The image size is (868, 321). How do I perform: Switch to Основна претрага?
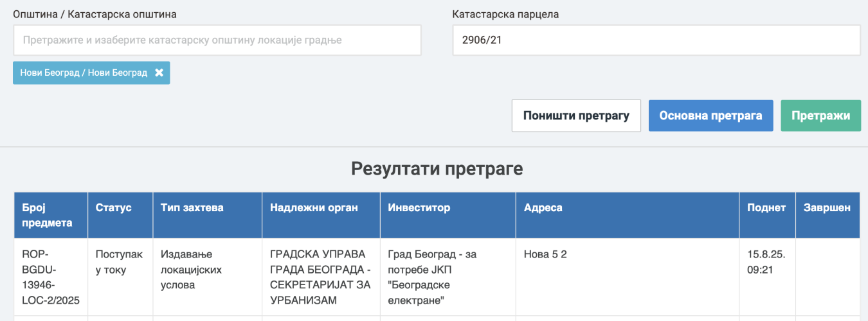coord(710,116)
